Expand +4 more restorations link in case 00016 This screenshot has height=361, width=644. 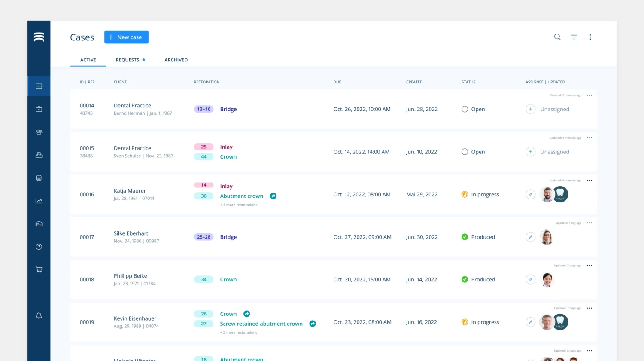(239, 205)
